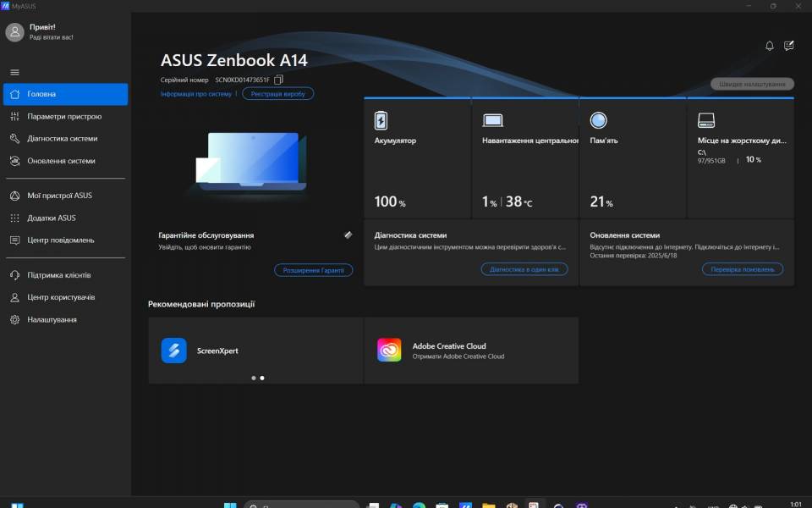Click the Перевірка поновлень button
This screenshot has width=812, height=508.
[742, 269]
